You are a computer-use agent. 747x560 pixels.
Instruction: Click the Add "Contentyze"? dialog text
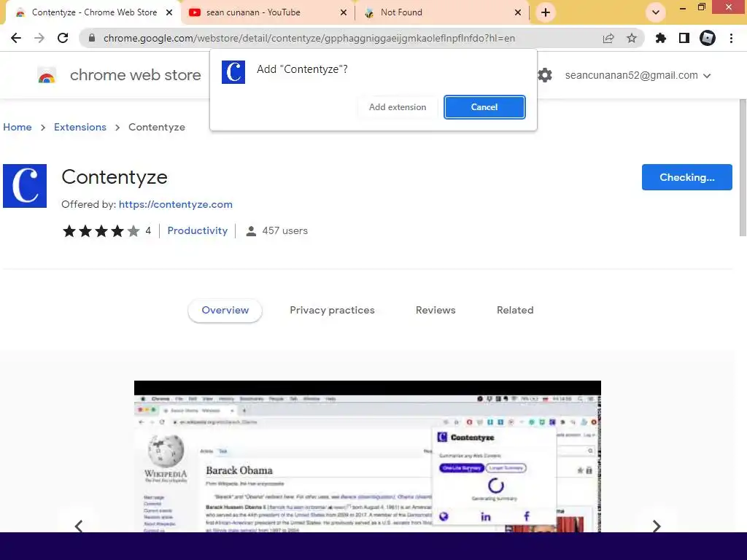pyautogui.click(x=302, y=69)
